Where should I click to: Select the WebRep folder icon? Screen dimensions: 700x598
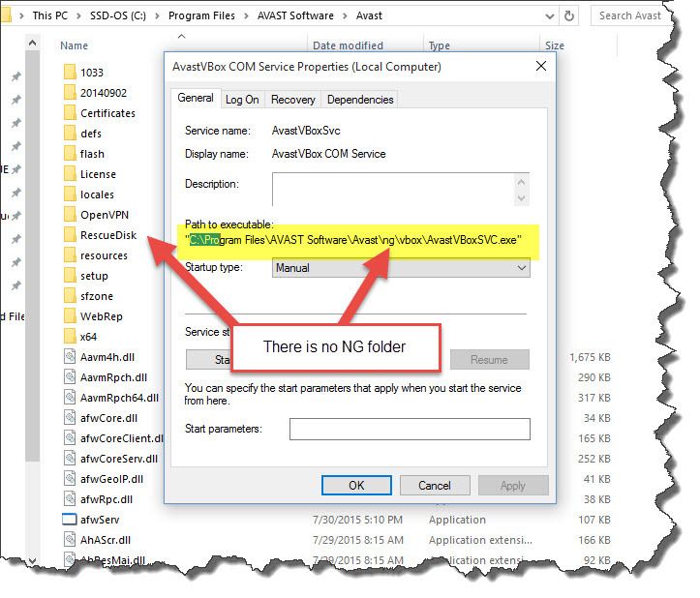pyautogui.click(x=70, y=316)
